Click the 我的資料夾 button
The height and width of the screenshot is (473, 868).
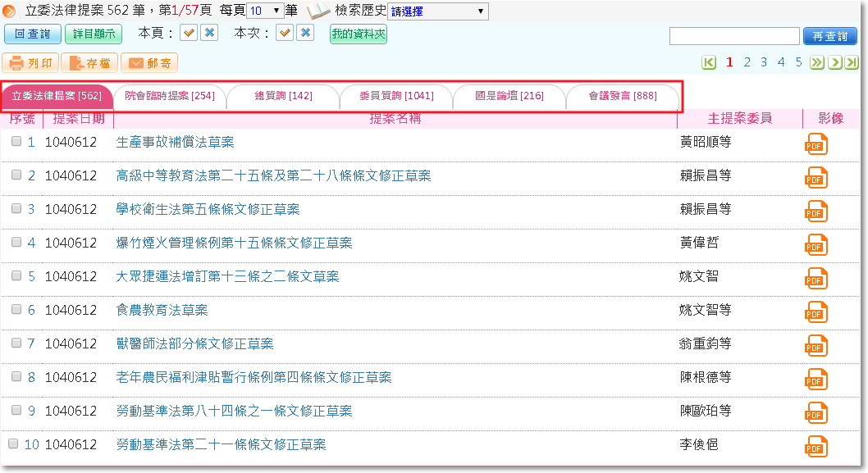[358, 34]
